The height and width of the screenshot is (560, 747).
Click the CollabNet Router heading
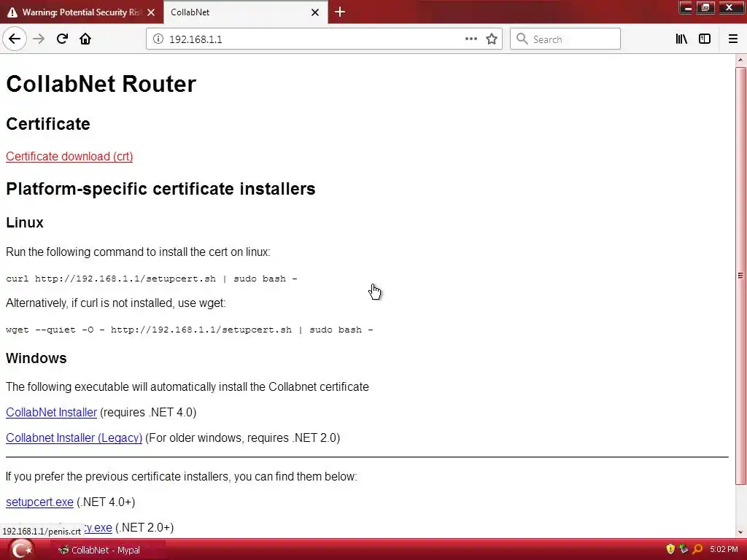click(101, 84)
